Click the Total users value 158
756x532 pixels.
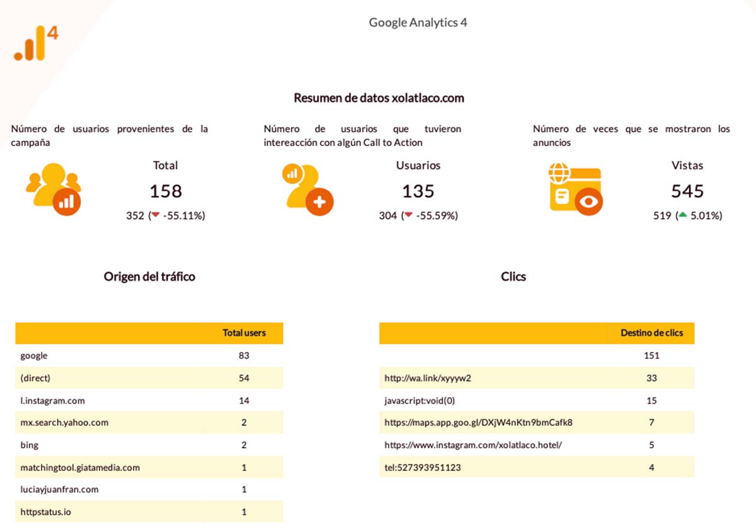(166, 191)
